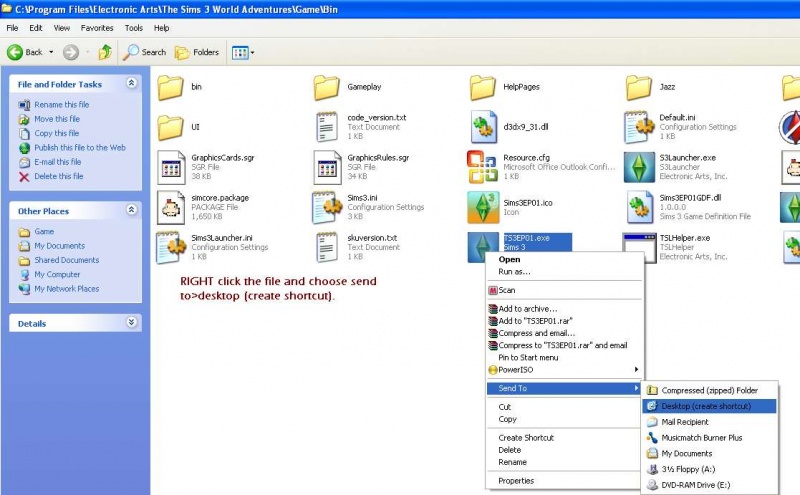
Task: Select the bin folder icon
Action: (x=170, y=87)
